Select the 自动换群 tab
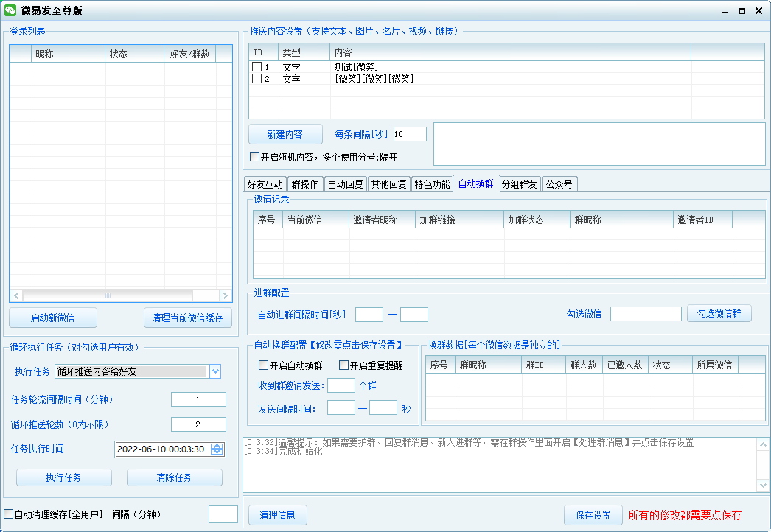The image size is (771, 532). click(x=476, y=183)
